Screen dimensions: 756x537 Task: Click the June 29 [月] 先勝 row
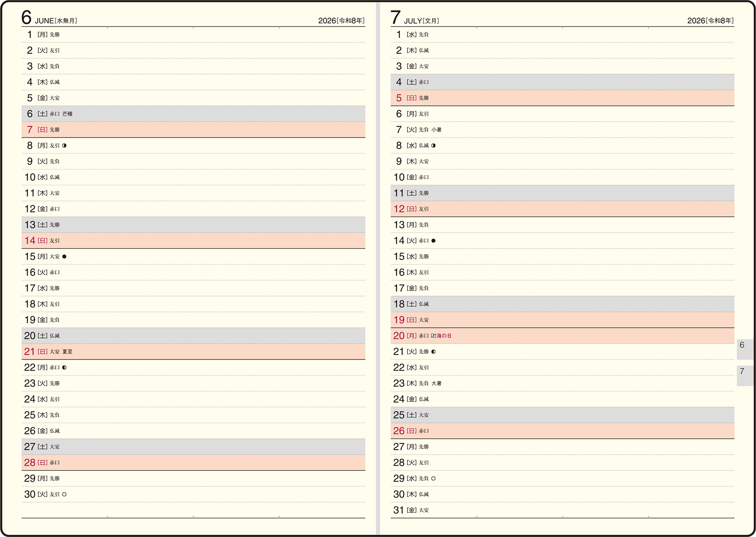(193, 478)
